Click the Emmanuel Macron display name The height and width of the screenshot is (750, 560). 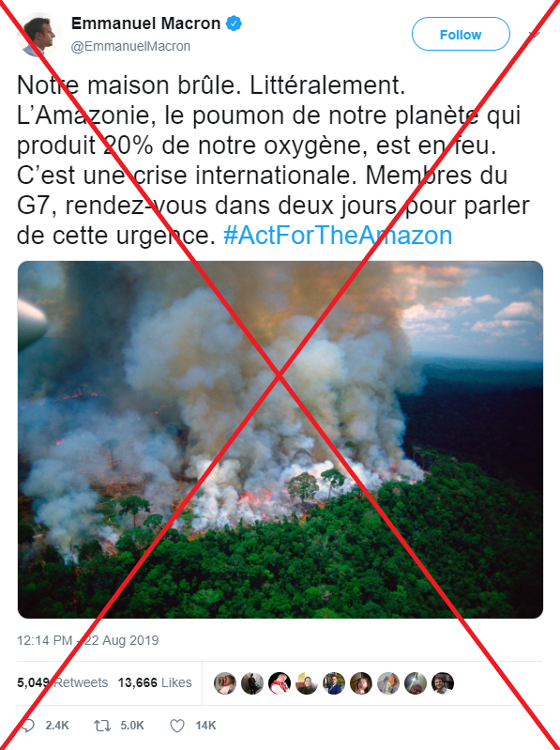click(x=145, y=23)
